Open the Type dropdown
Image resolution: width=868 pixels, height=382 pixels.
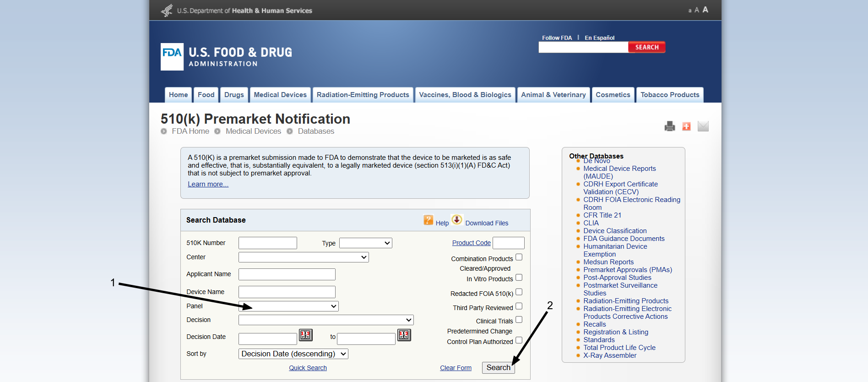coord(366,243)
